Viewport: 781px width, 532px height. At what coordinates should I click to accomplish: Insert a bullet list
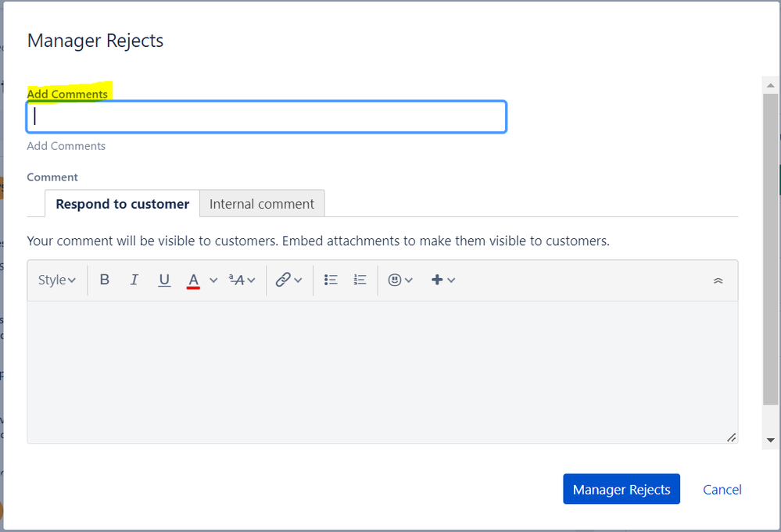pyautogui.click(x=331, y=280)
